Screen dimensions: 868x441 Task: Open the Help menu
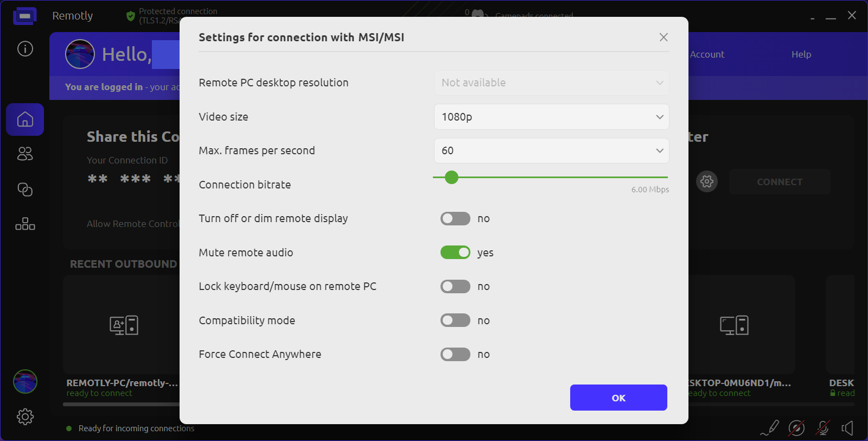coord(801,54)
